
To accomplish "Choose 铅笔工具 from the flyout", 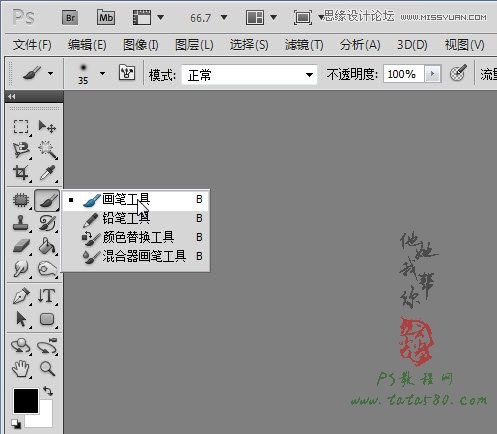I will tap(136, 219).
